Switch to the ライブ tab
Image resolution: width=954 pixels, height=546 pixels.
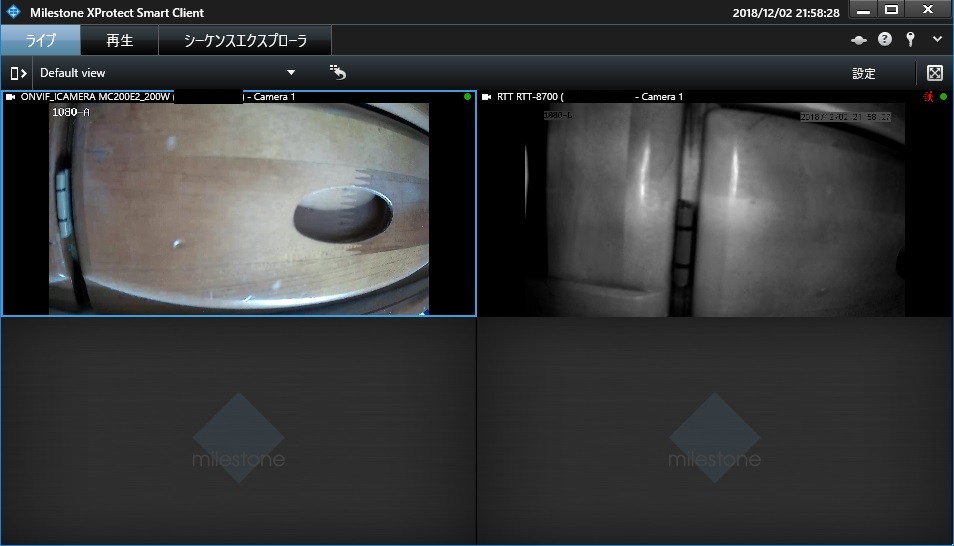(x=40, y=40)
